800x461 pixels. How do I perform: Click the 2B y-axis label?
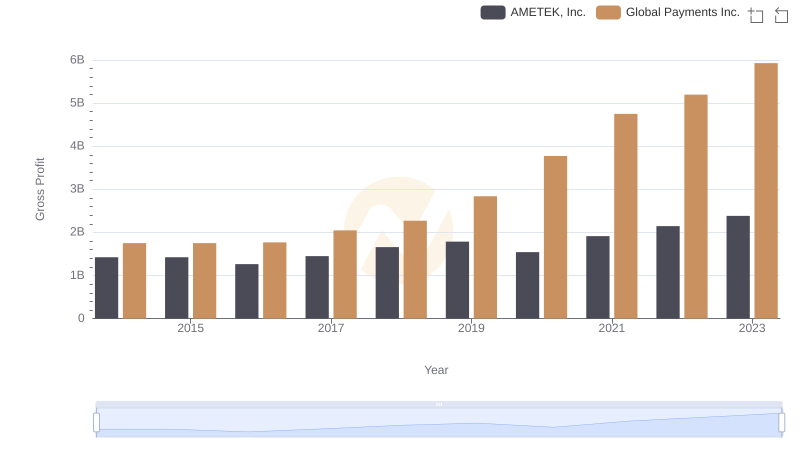point(77,232)
